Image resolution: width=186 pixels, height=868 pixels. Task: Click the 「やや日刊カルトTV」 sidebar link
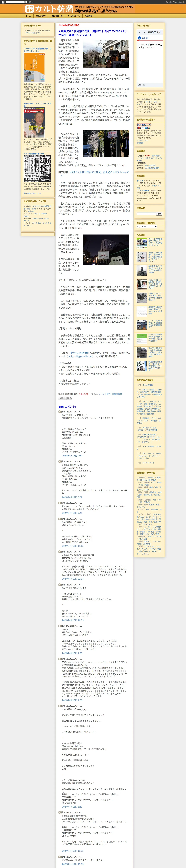pyautogui.click(x=32, y=33)
